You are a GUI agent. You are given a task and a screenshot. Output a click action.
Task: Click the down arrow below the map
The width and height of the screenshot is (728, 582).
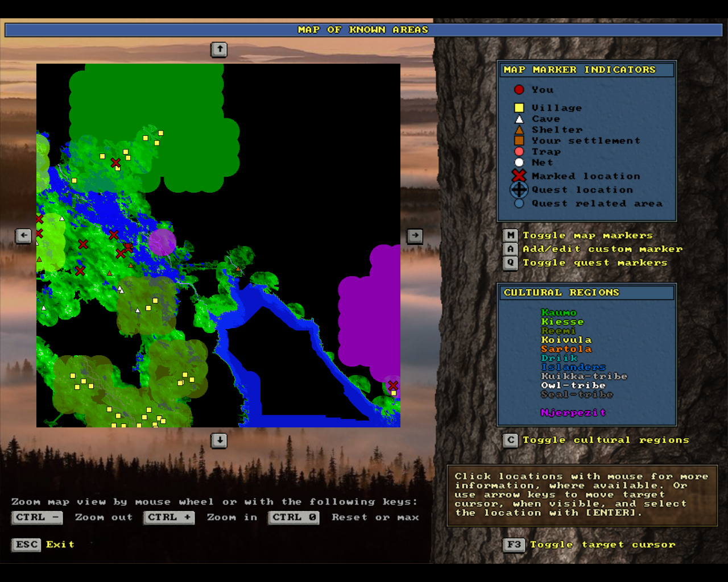[x=219, y=440]
